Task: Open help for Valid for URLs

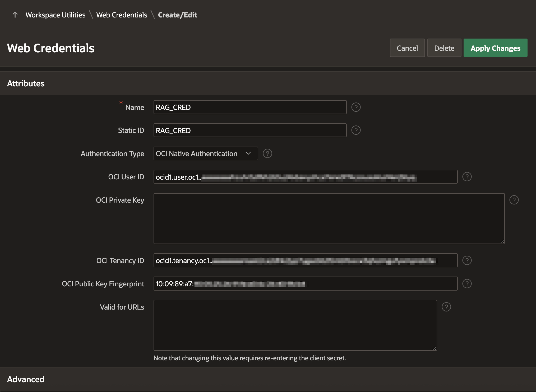Action: 446,307
